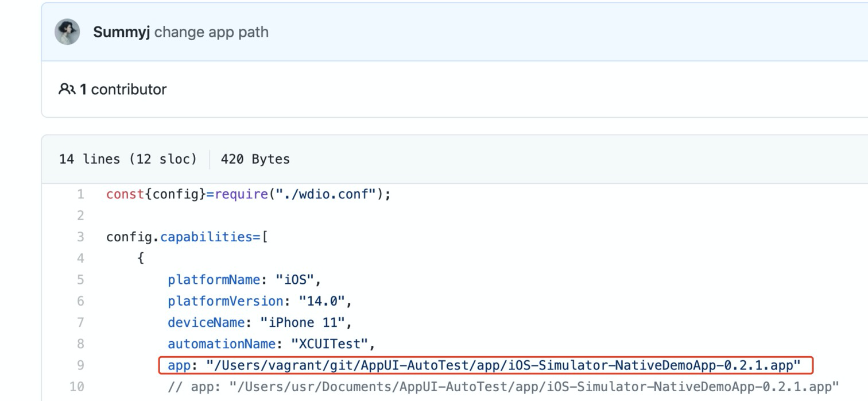Screen dimensions: 868x401
Task: Select line number 3
Action: 80,237
